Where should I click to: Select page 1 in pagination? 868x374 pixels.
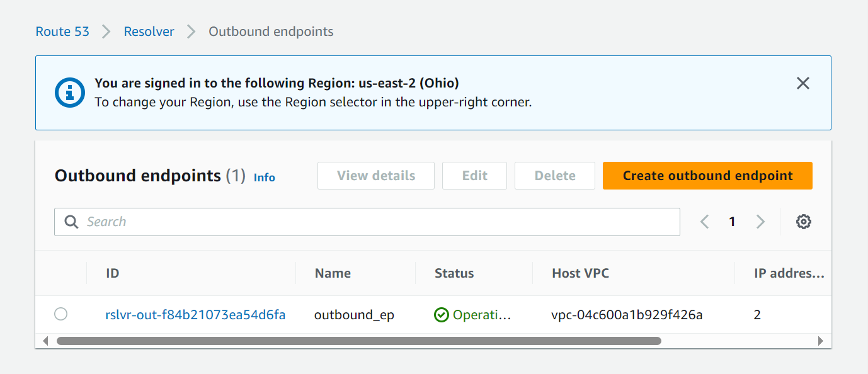pyautogui.click(x=732, y=222)
